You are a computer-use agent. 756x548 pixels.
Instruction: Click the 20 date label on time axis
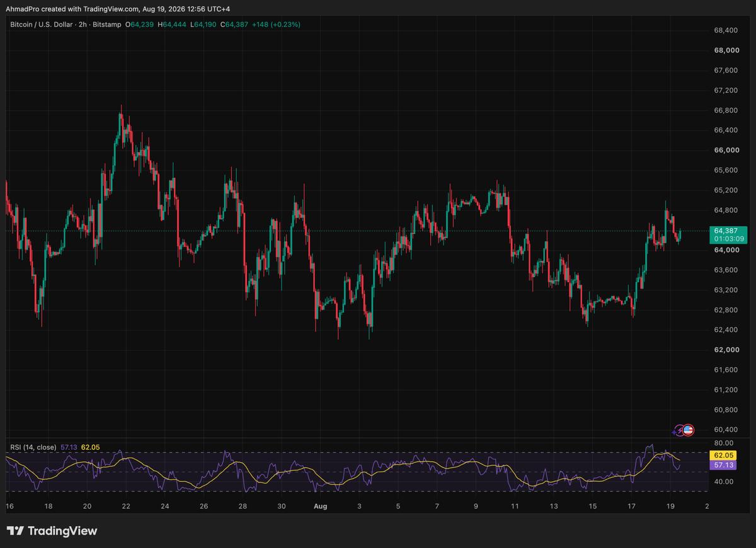(87, 506)
